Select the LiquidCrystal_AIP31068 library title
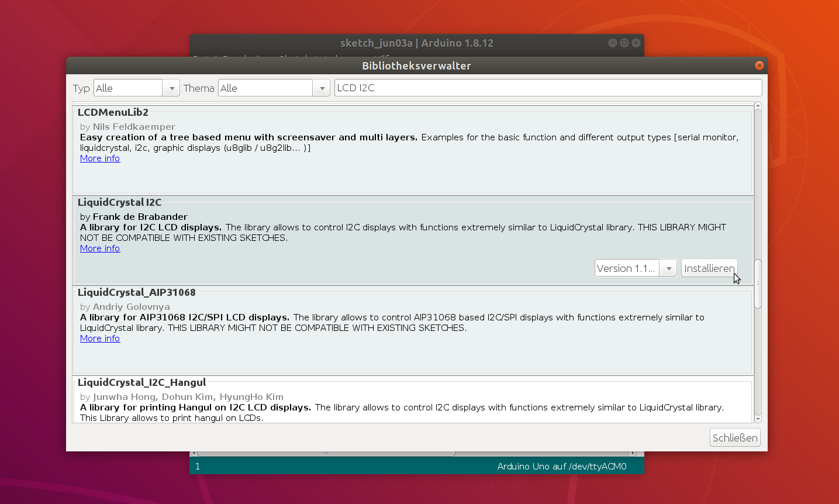 pyautogui.click(x=137, y=292)
